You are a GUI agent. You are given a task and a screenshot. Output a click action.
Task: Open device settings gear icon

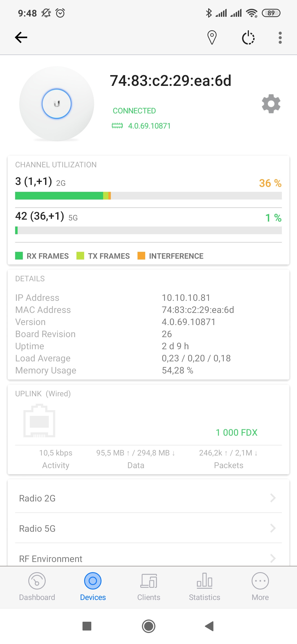pyautogui.click(x=271, y=104)
